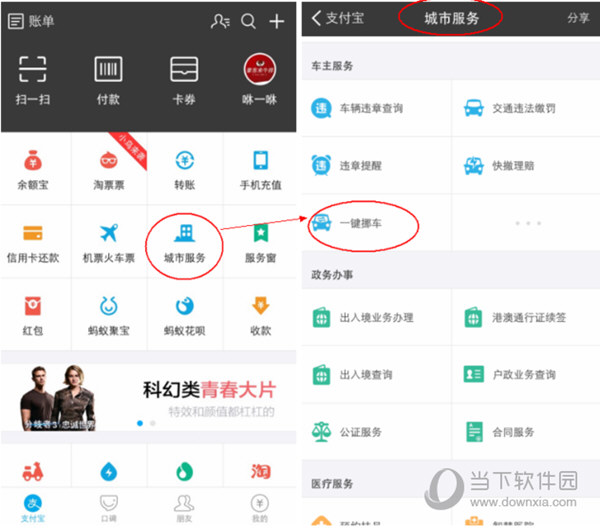Tap 分享 share button
The image size is (600, 530).
(x=578, y=18)
